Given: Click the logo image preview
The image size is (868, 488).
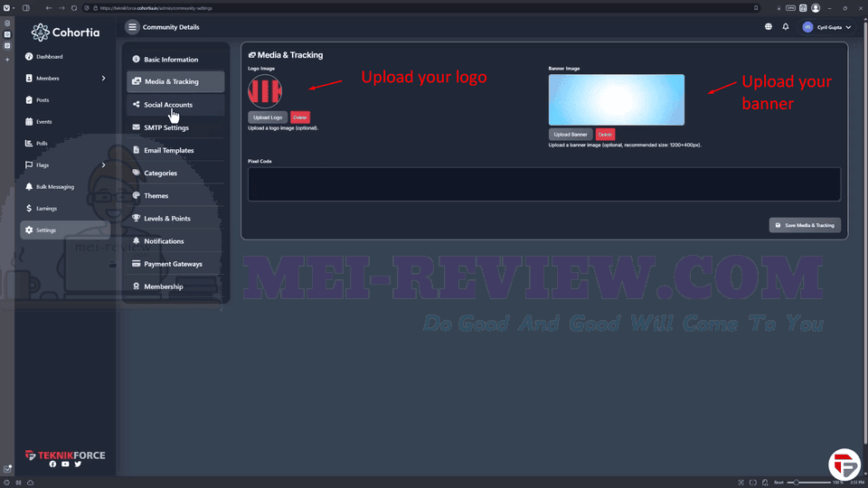Looking at the screenshot, I should (265, 91).
